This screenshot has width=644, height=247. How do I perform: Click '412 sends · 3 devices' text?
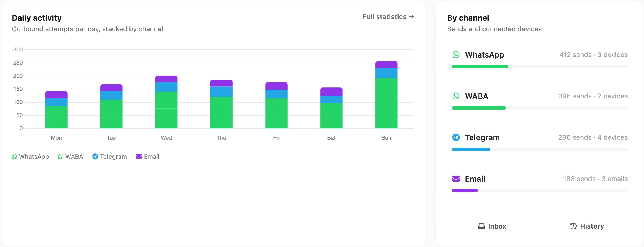click(x=593, y=55)
